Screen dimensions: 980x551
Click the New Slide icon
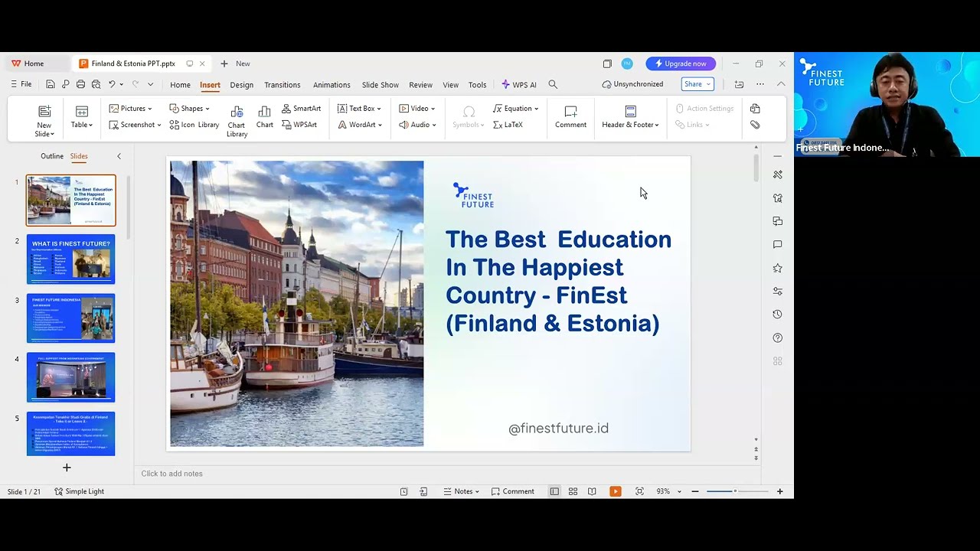tap(44, 112)
